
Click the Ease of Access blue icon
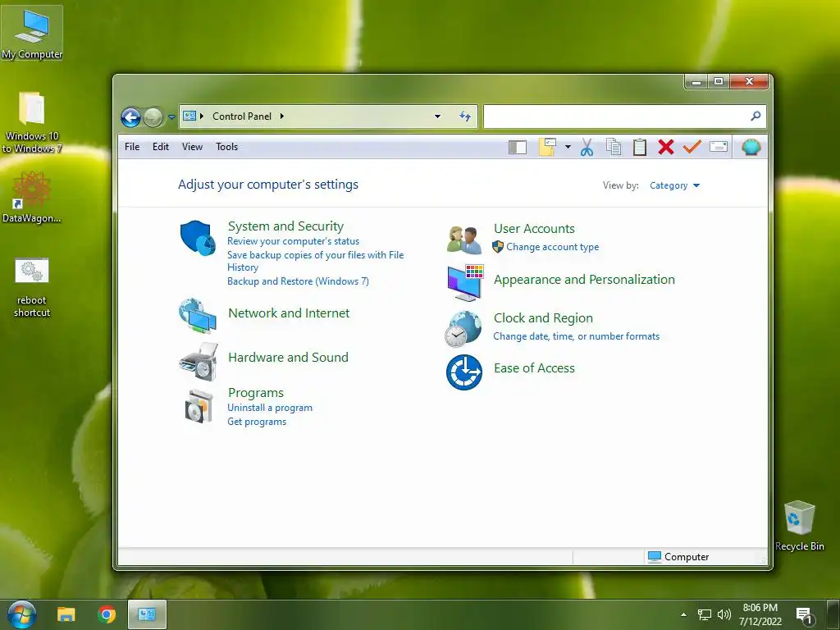coord(464,372)
